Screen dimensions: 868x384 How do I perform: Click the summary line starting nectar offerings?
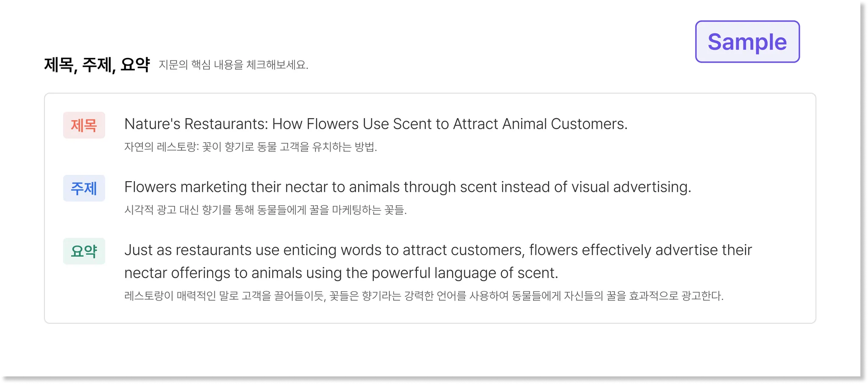tap(341, 273)
